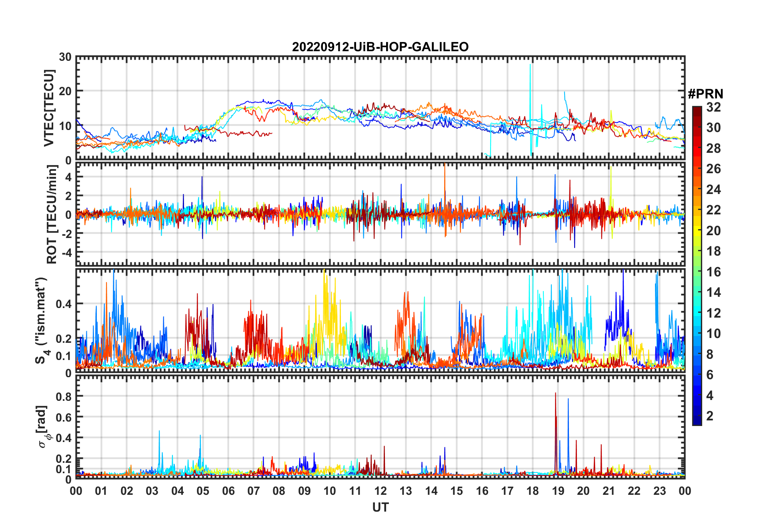Click the #PRN colorbar title
761x532 pixels.
705,94
